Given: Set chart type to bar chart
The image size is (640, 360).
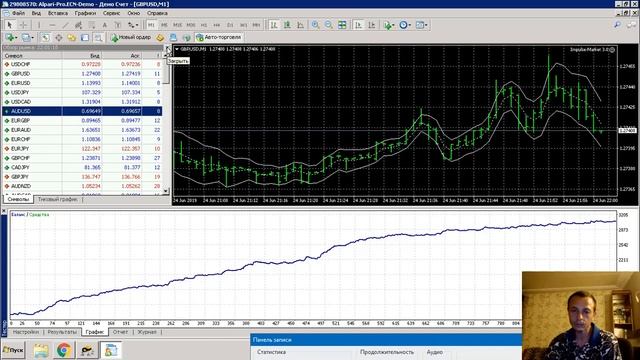Looking at the screenshot, I should coord(274,25).
